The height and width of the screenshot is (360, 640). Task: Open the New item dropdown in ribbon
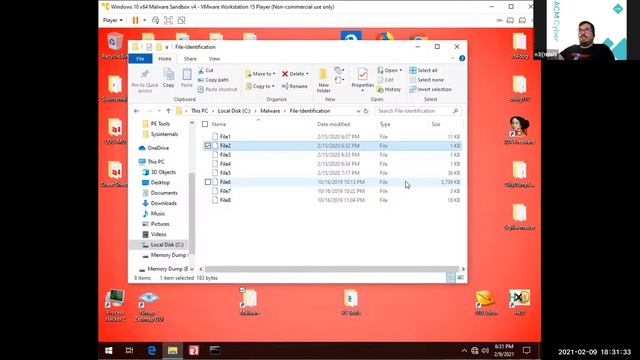(x=339, y=70)
